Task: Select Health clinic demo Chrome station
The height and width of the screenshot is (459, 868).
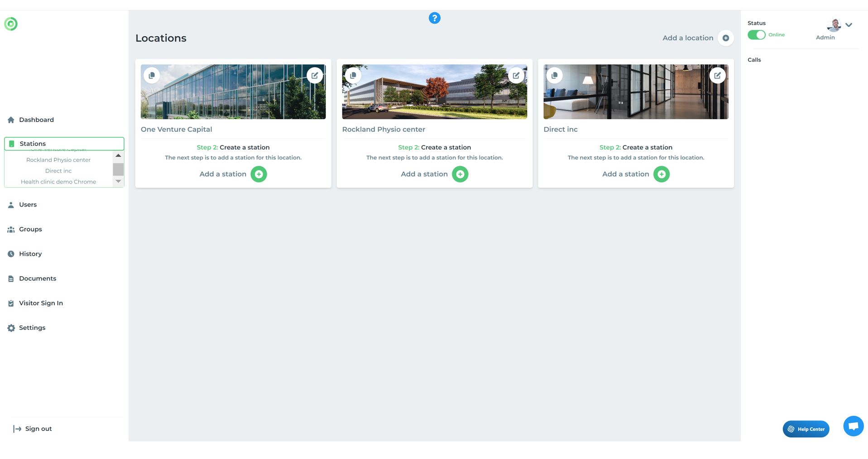Action: [x=58, y=182]
